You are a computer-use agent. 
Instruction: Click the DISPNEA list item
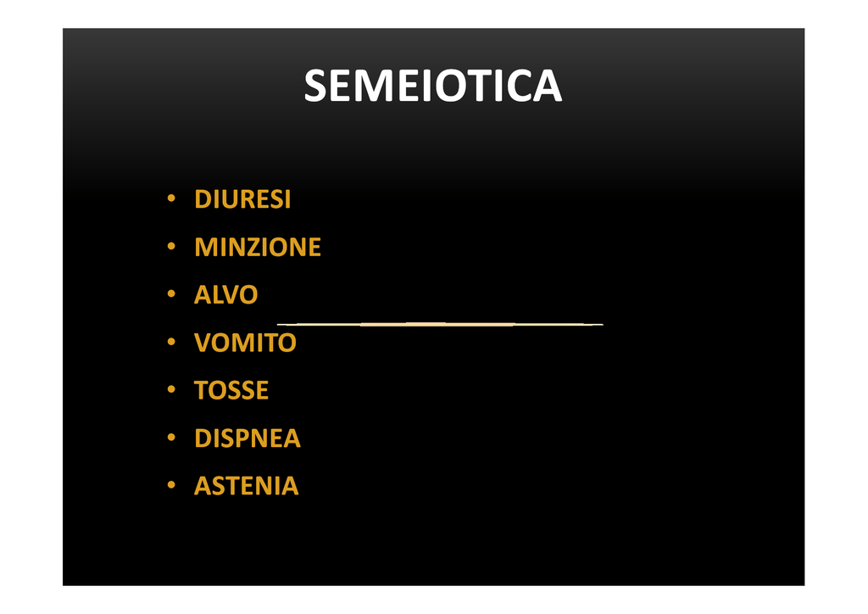[x=248, y=438]
